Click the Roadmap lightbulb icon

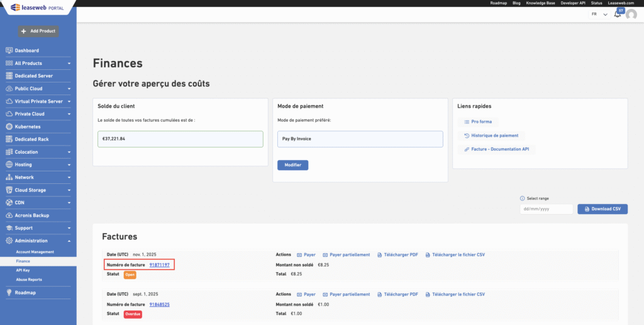click(x=9, y=292)
